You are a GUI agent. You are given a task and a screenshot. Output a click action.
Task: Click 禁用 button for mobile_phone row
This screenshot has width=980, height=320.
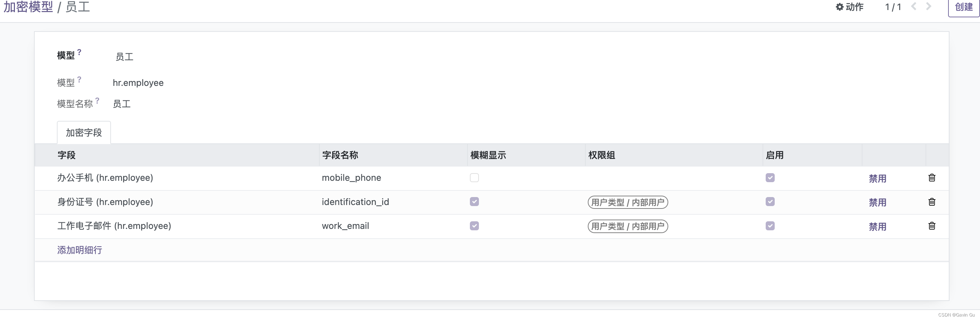point(877,179)
